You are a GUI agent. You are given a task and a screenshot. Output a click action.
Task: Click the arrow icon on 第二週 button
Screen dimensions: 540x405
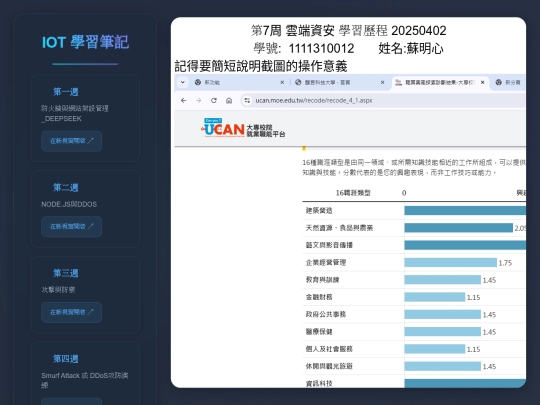pyautogui.click(x=90, y=226)
